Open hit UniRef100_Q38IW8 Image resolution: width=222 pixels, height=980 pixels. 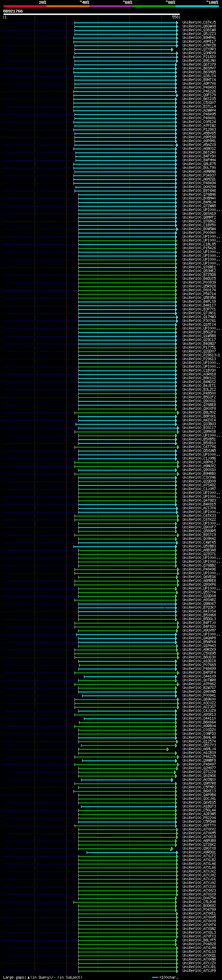pyautogui.click(x=199, y=30)
